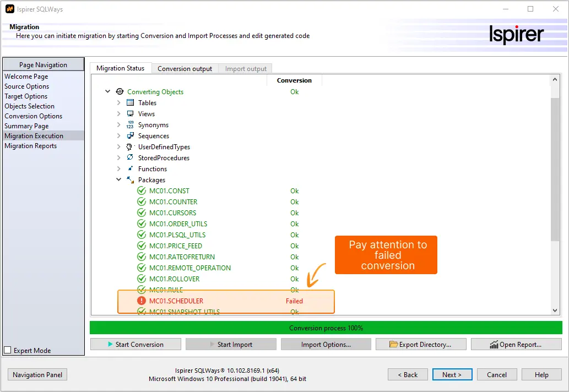Click the Tables node icon
The image size is (569, 392).
pyautogui.click(x=131, y=102)
